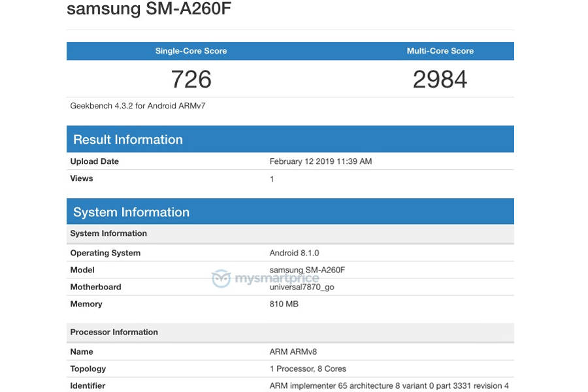588x392 pixels.
Task: Select the Multi-Core Score header
Action: [440, 51]
